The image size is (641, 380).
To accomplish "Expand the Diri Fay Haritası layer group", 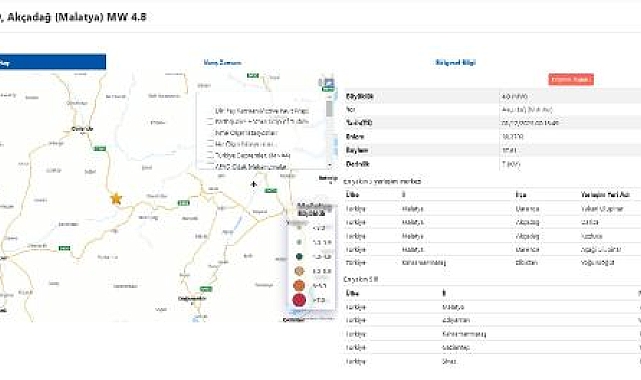I will click(262, 111).
